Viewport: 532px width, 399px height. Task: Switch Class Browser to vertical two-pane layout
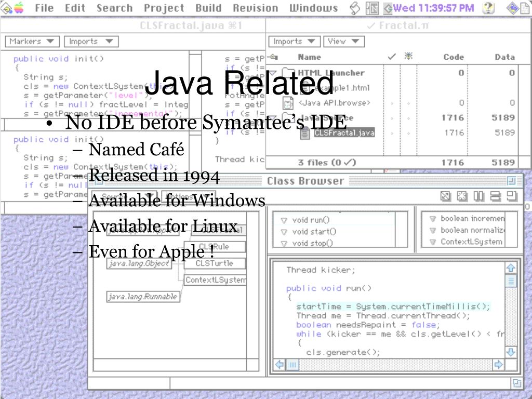coord(478,196)
